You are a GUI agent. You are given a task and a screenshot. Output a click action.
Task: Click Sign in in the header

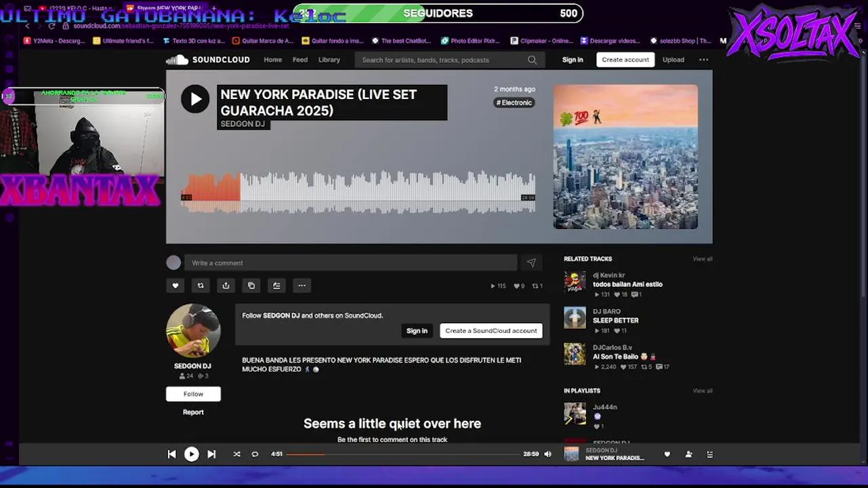click(x=573, y=60)
